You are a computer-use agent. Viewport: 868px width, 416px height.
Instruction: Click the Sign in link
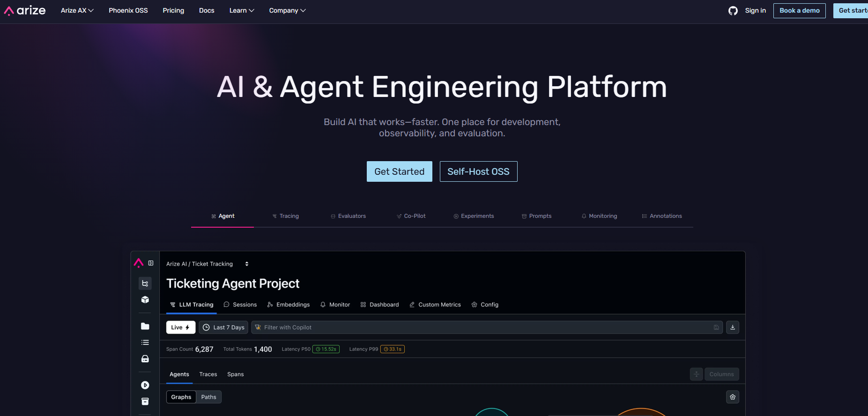[x=756, y=10]
